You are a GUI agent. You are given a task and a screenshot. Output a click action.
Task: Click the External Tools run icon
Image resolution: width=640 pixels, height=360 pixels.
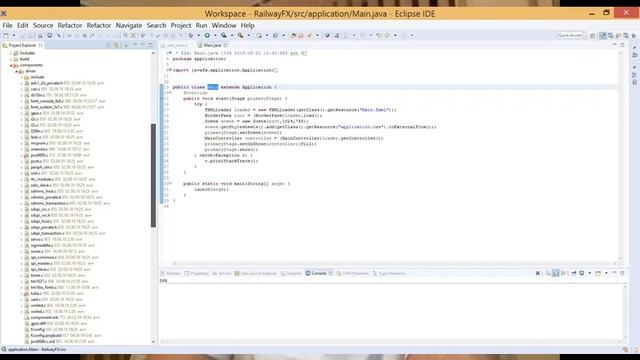(x=240, y=36)
